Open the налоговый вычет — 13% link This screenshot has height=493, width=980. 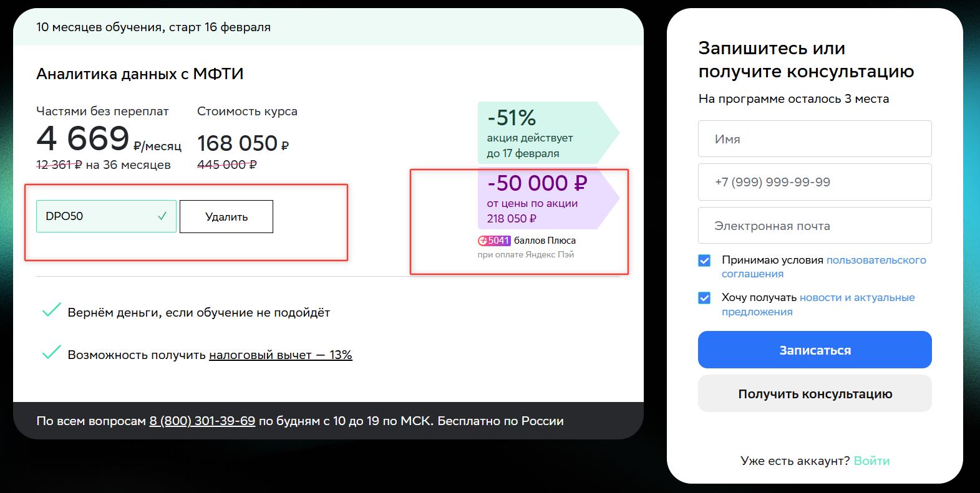pos(280,355)
